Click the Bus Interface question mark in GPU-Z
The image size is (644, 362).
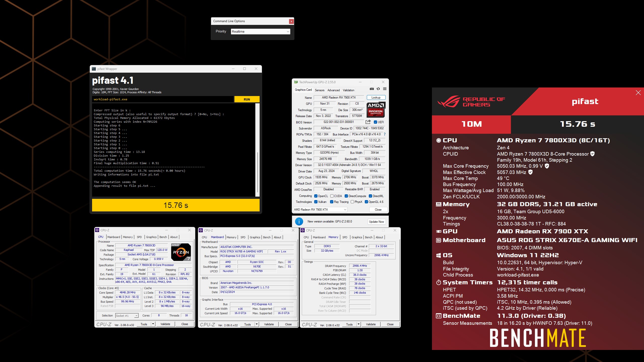[x=384, y=134]
